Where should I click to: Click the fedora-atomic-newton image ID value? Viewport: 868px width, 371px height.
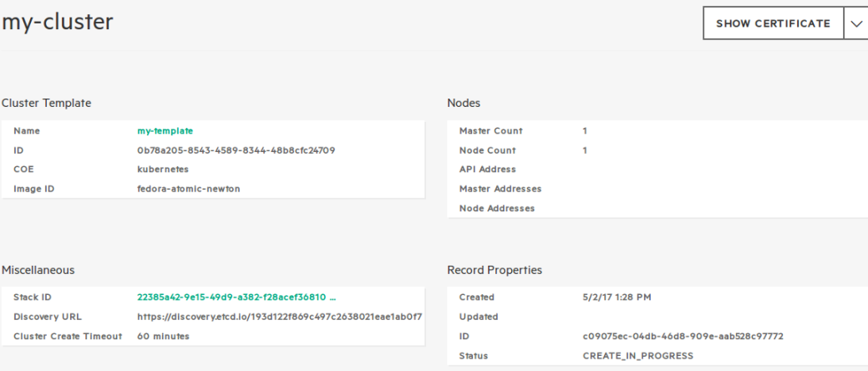click(189, 189)
